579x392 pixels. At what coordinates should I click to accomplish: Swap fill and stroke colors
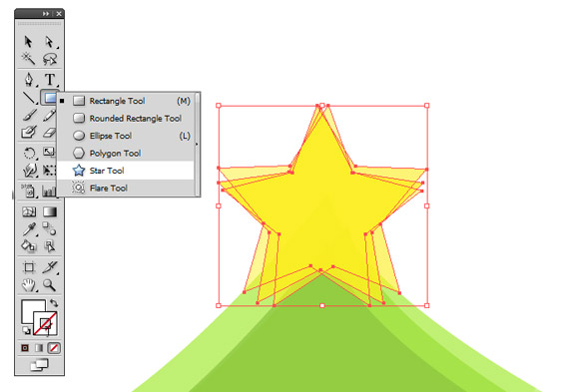pos(54,303)
